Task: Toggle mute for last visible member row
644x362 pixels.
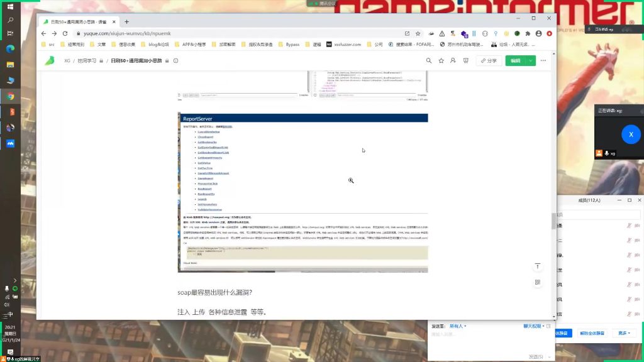Action: click(x=629, y=314)
